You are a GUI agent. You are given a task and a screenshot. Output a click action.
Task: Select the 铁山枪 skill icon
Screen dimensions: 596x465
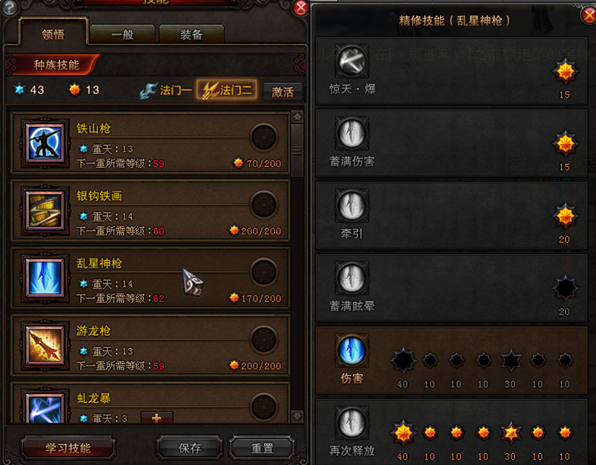(x=45, y=143)
